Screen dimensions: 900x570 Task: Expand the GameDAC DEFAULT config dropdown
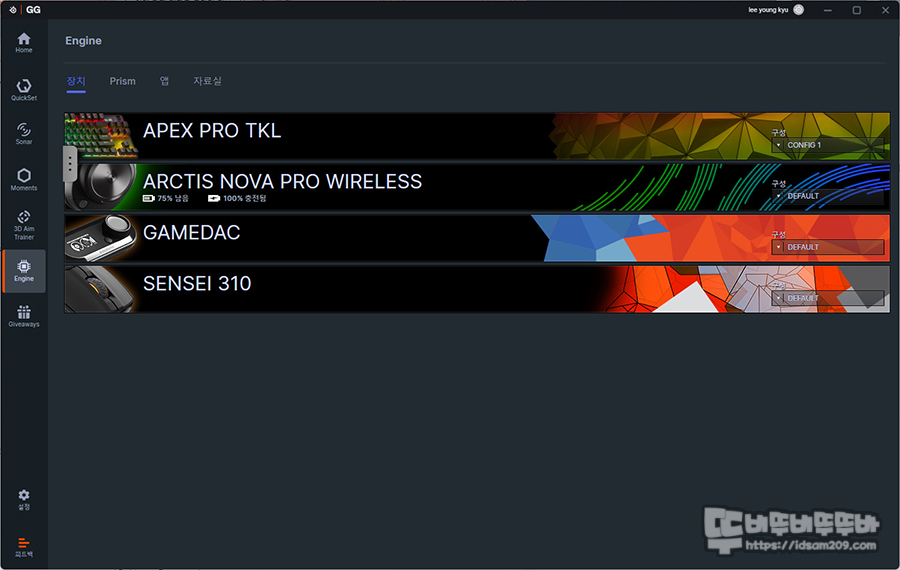point(827,247)
